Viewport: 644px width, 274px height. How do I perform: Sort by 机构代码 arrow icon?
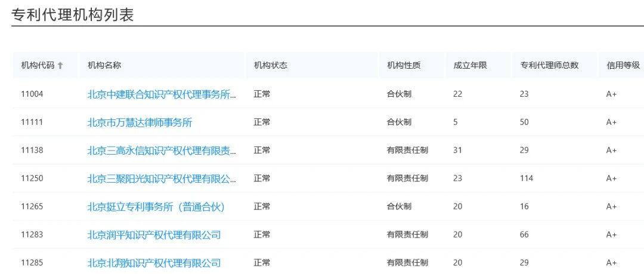(60, 66)
